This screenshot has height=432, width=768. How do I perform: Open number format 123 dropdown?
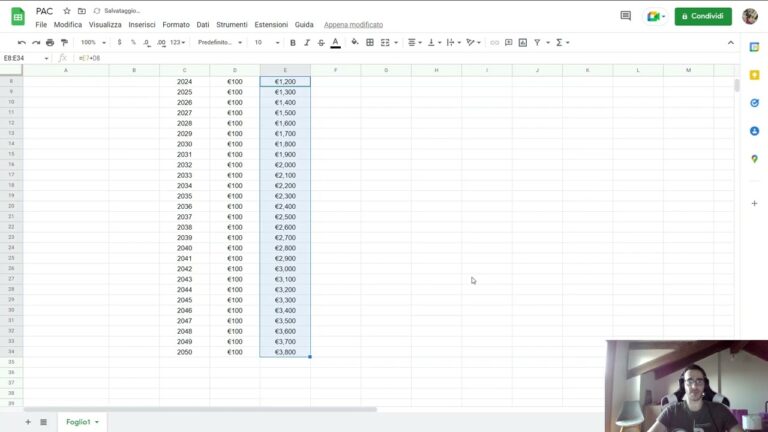point(177,43)
